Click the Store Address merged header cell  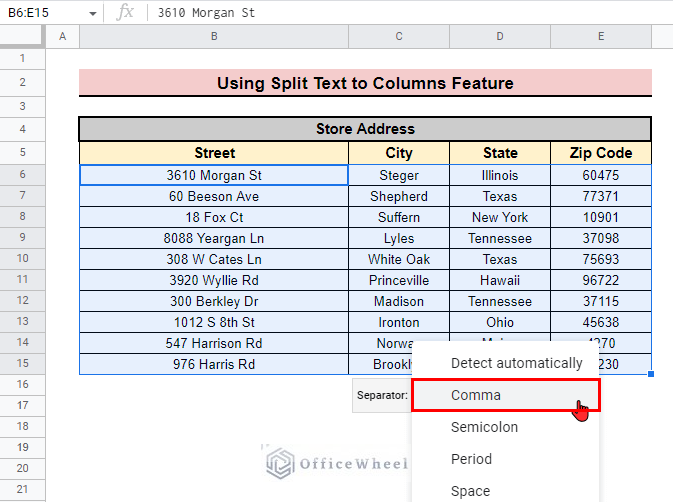pyautogui.click(x=365, y=129)
